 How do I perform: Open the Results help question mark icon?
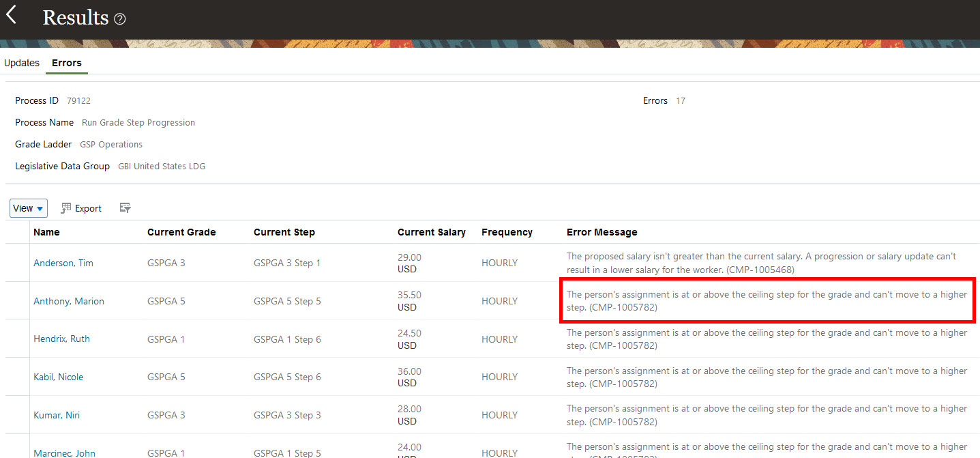(x=120, y=19)
